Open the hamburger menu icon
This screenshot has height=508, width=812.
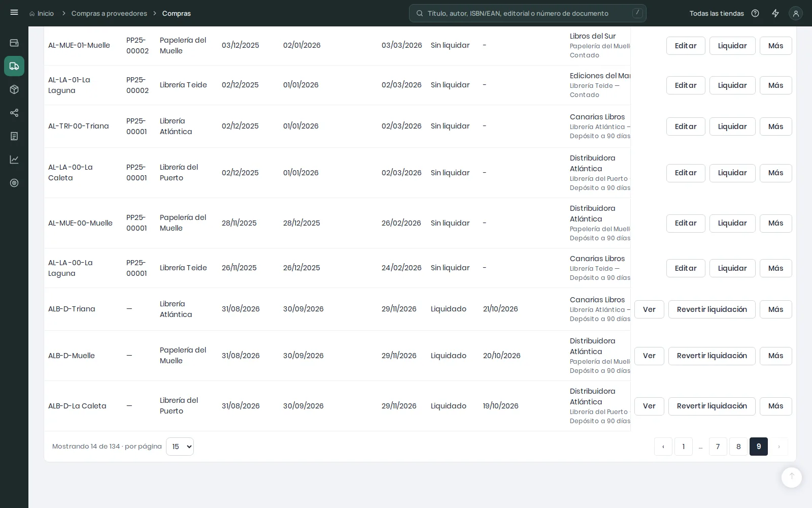[14, 13]
